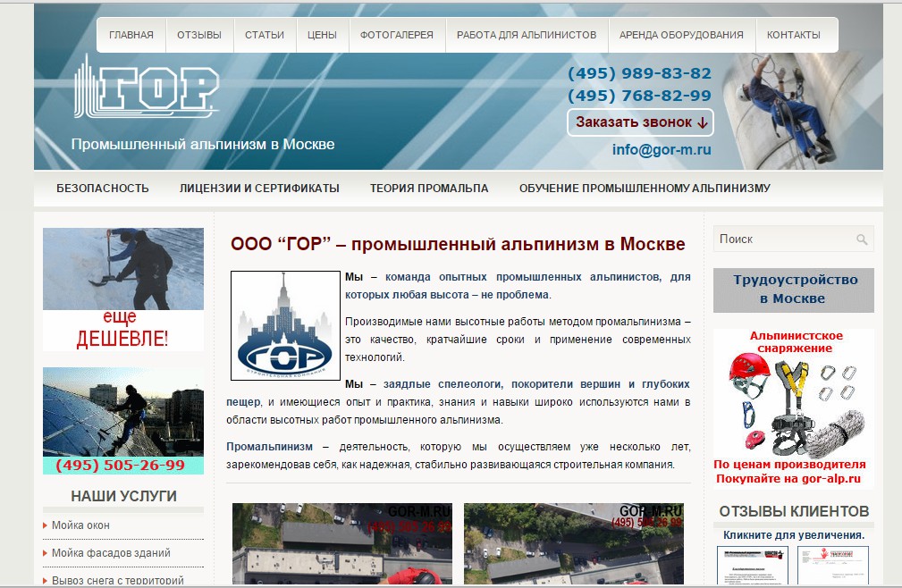The image size is (902, 588).
Task: Open the Мойка фасадов зданий link
Action: pyautogui.click(x=111, y=553)
